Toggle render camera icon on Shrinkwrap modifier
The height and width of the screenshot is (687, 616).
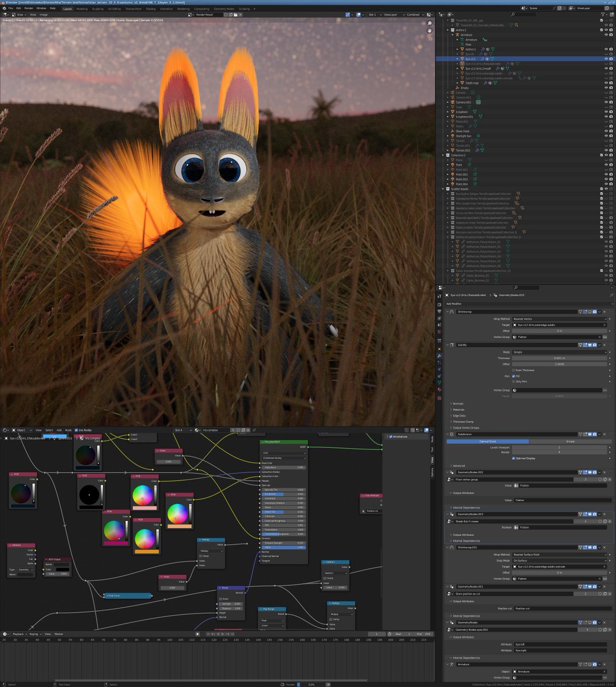595,312
